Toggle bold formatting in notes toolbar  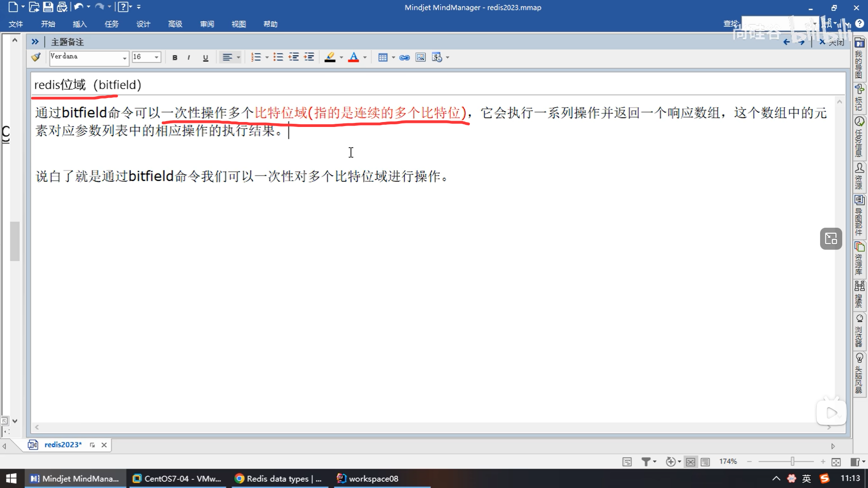pos(175,57)
